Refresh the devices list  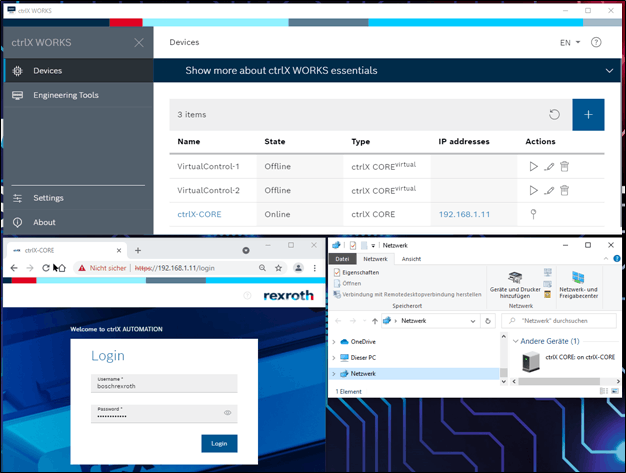(554, 115)
